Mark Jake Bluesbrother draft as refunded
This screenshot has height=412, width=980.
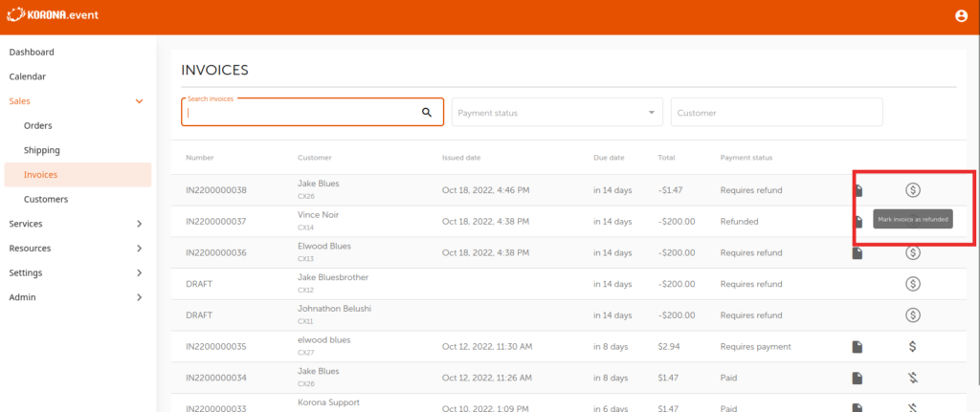[x=912, y=284]
